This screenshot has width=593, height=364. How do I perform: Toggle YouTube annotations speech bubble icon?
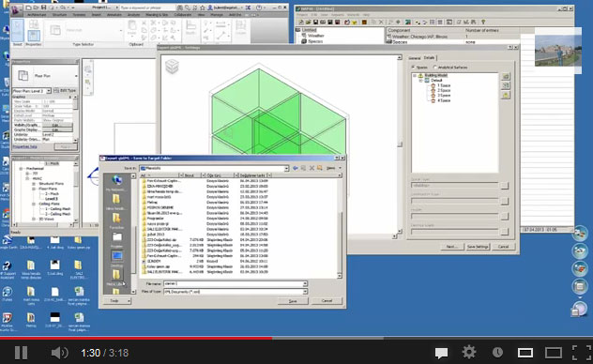click(441, 353)
